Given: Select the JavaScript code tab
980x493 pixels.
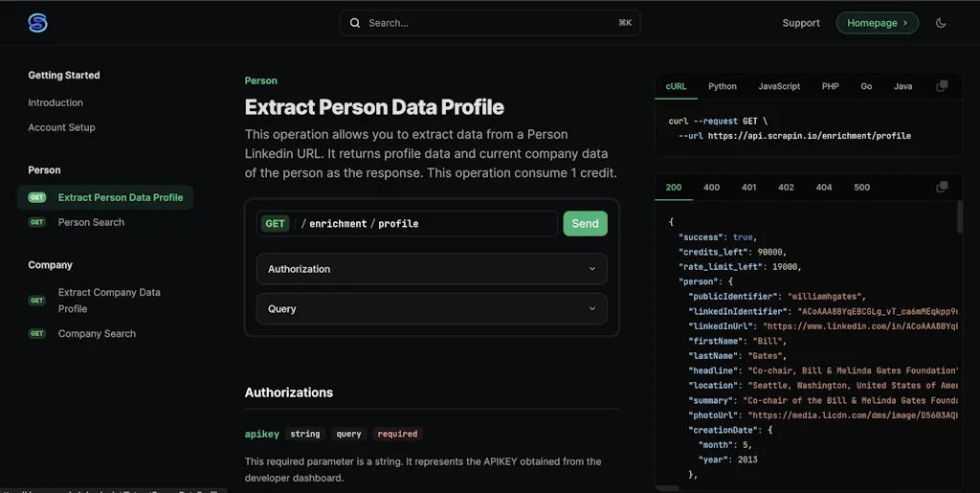Looking at the screenshot, I should [x=779, y=86].
